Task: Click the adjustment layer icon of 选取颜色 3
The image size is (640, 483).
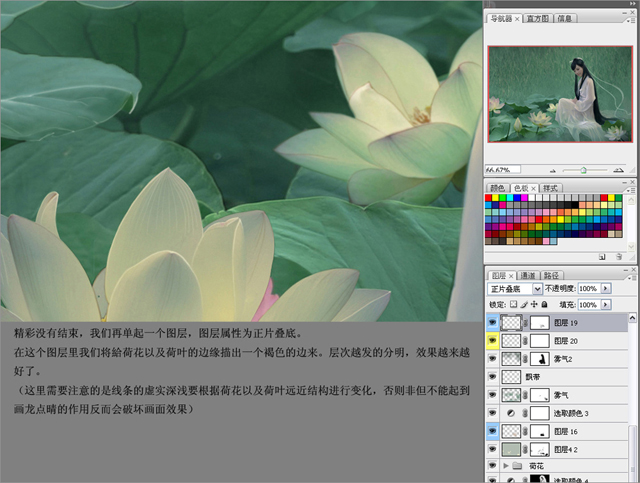Action: [511, 413]
